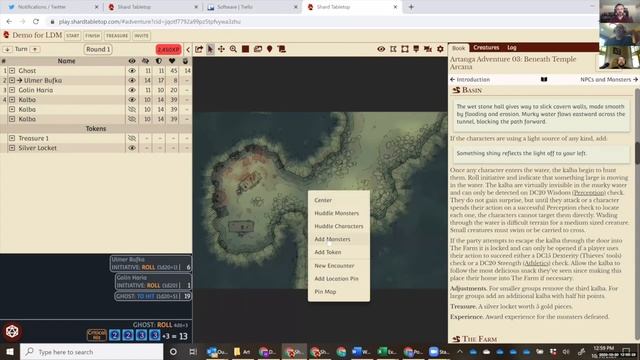Toggle the map visibility eye icon on right toolbar
Screen dimensions: 640x360
381,49
